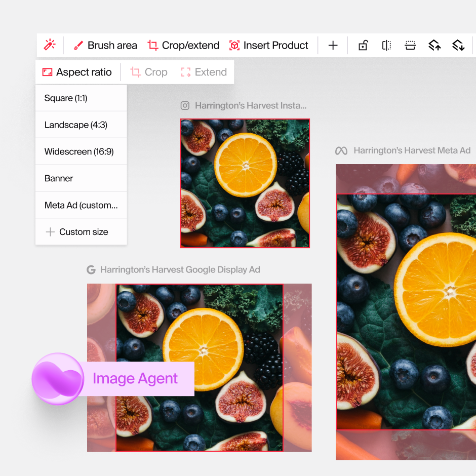The width and height of the screenshot is (476, 476).
Task: Click the Harrington's Harvest Google Display Ad label
Action: 180,269
